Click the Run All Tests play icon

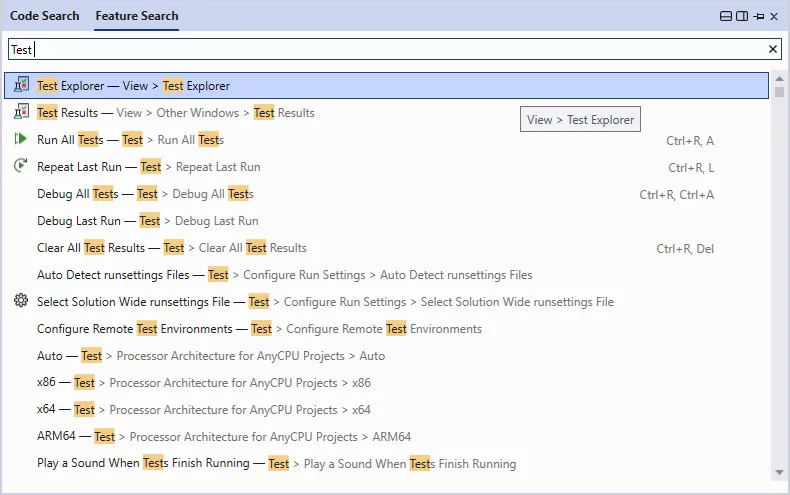pyautogui.click(x=21, y=139)
